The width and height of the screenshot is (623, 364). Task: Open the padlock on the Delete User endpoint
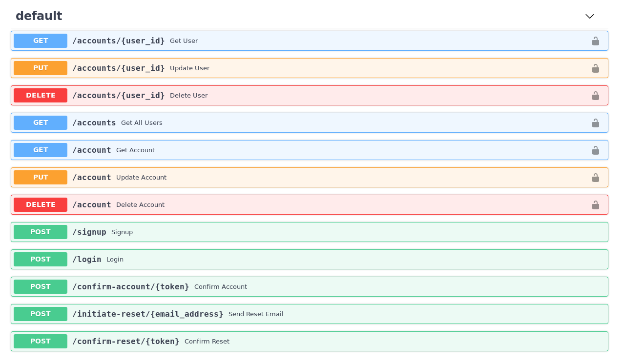[596, 96]
